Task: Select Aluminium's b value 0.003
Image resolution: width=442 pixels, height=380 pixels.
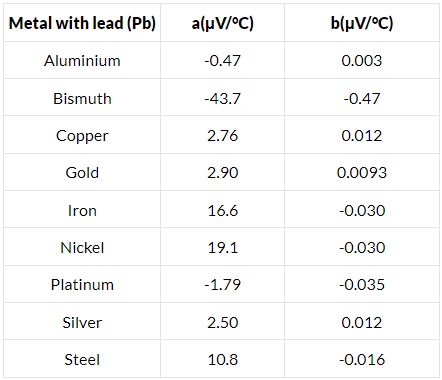Action: click(x=362, y=61)
